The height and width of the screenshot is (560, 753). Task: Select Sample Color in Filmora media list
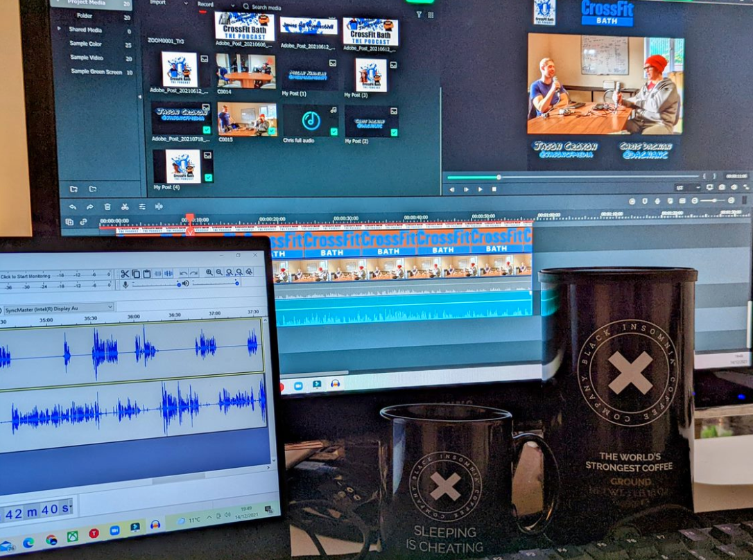(x=85, y=44)
